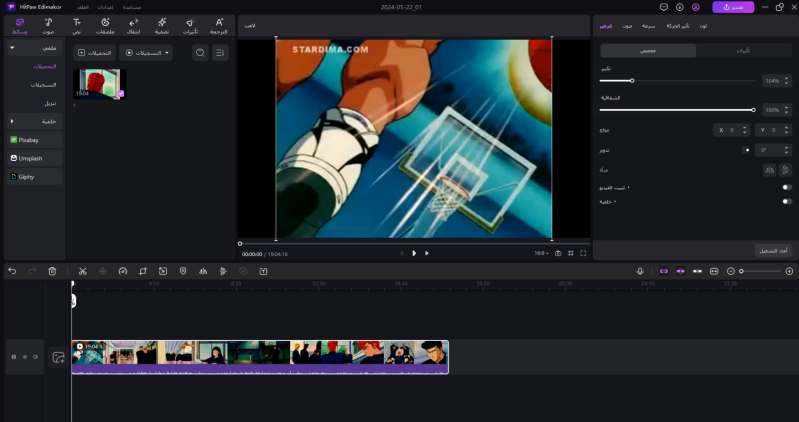Toggle the track lock icon
This screenshot has height=422, width=799.
click(14, 357)
